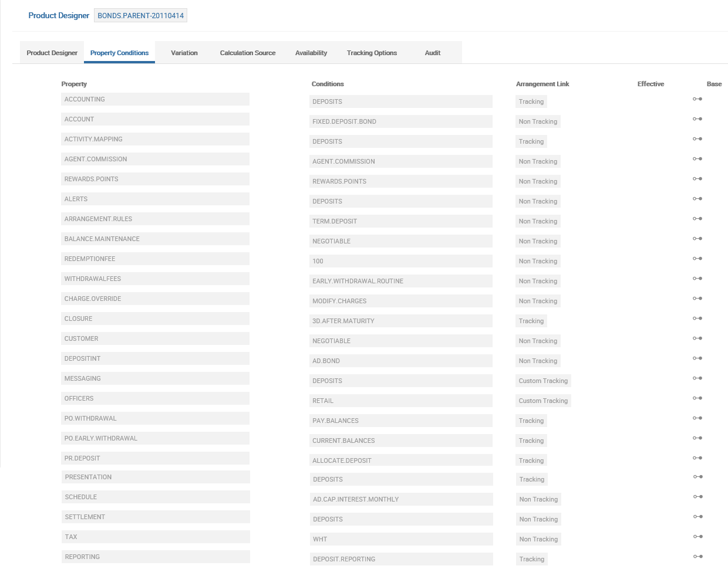Click the Product Designer title link
Screen dimensions: 728x569
pyautogui.click(x=59, y=16)
